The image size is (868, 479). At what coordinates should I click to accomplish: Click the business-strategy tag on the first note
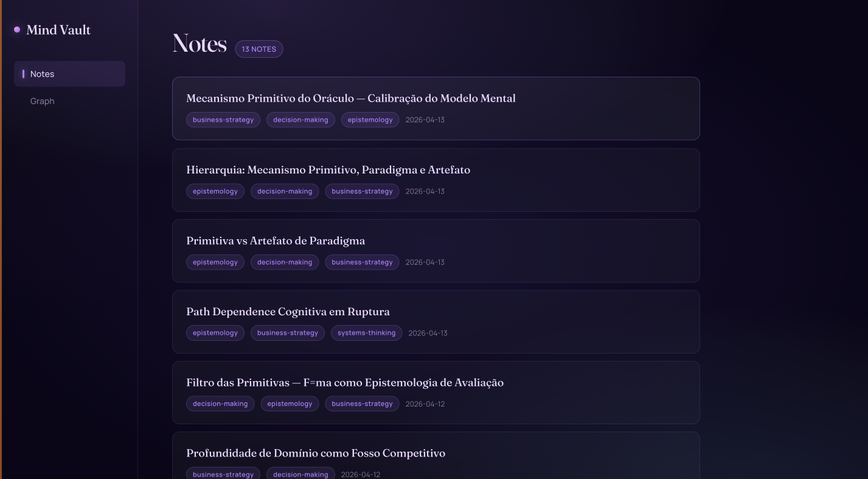223,119
